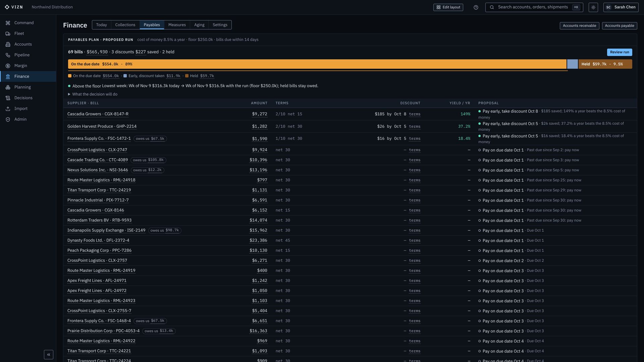Viewport: 644px width, 362px height.
Task: Click the Held $59.7k bar segment
Action: [x=605, y=64]
